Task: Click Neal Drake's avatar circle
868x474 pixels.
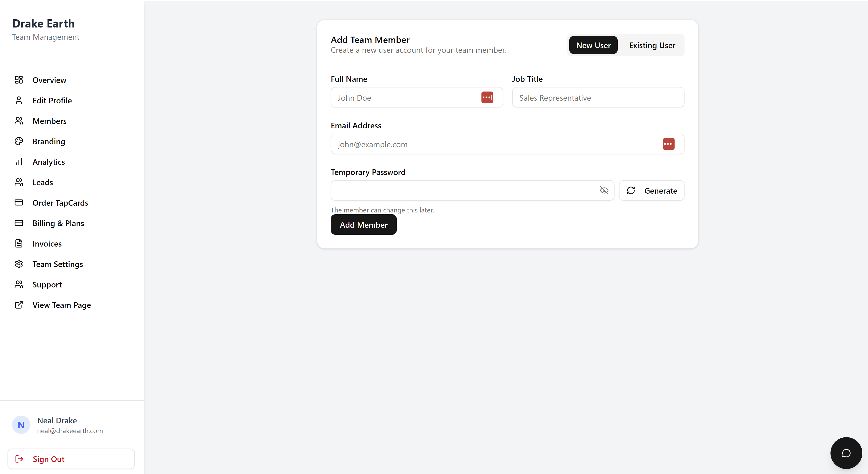Action: pyautogui.click(x=21, y=425)
